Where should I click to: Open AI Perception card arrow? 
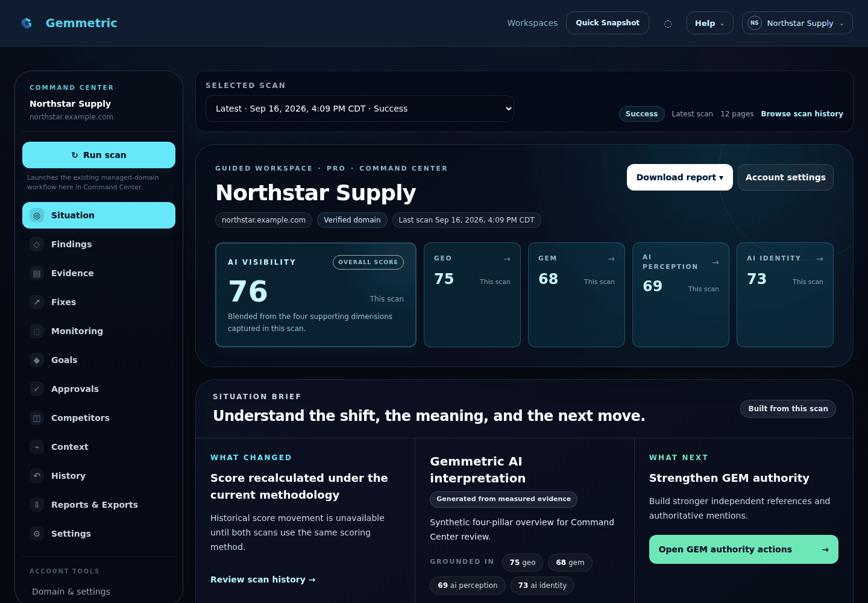coord(715,262)
